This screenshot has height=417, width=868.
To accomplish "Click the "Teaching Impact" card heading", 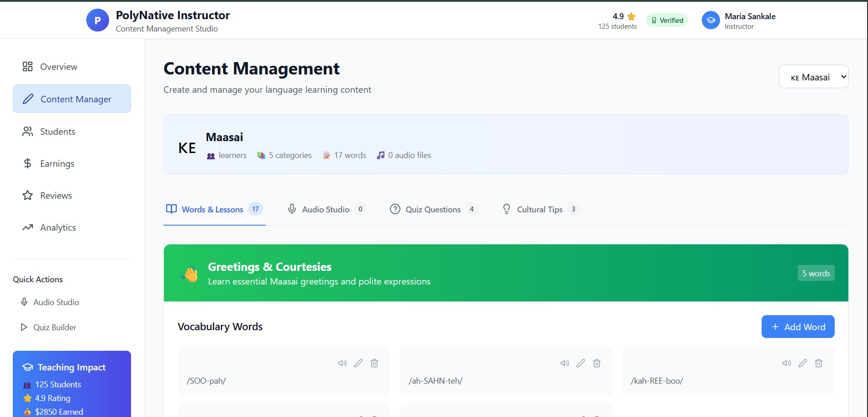I will click(x=72, y=367).
